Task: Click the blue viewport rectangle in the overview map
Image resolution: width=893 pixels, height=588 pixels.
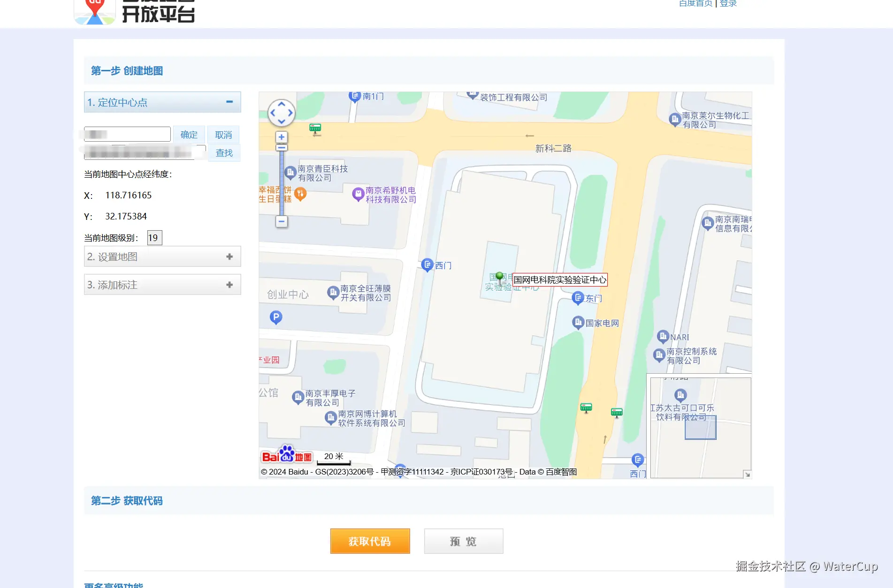Action: coord(700,427)
